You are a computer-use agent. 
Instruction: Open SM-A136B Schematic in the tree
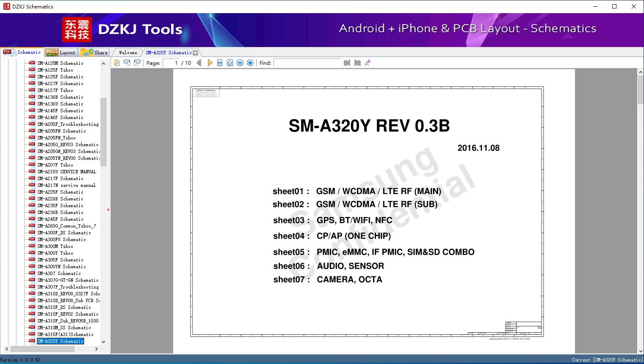(60, 97)
